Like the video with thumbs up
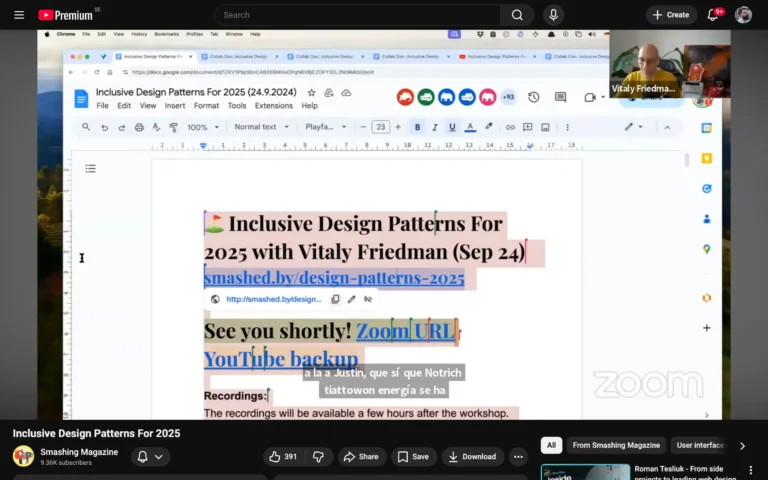 coord(284,456)
